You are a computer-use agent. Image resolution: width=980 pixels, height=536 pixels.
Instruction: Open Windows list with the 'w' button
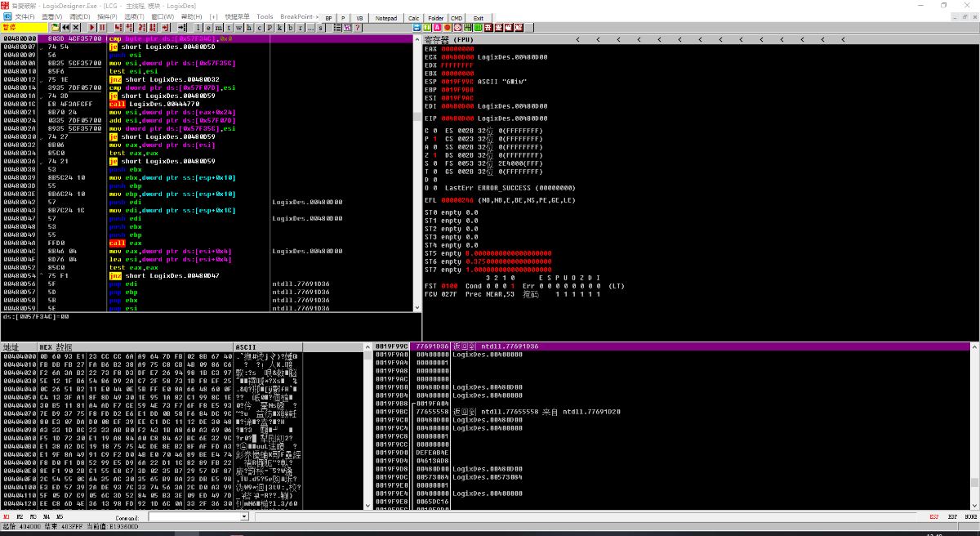point(239,27)
